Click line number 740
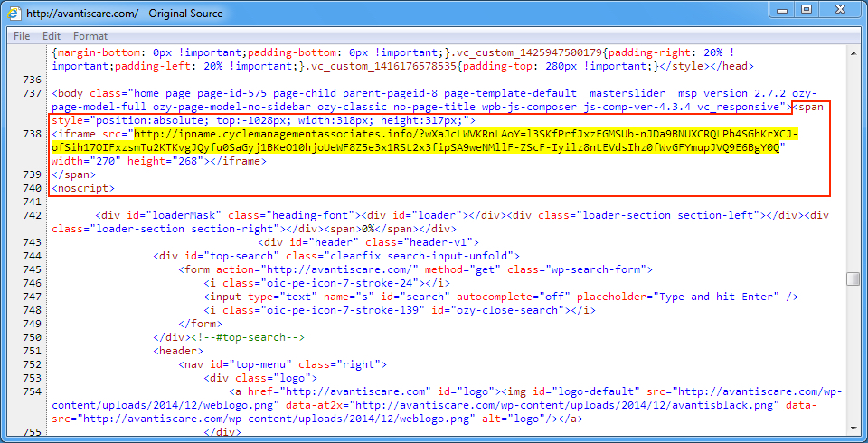868x443 pixels. (31, 188)
